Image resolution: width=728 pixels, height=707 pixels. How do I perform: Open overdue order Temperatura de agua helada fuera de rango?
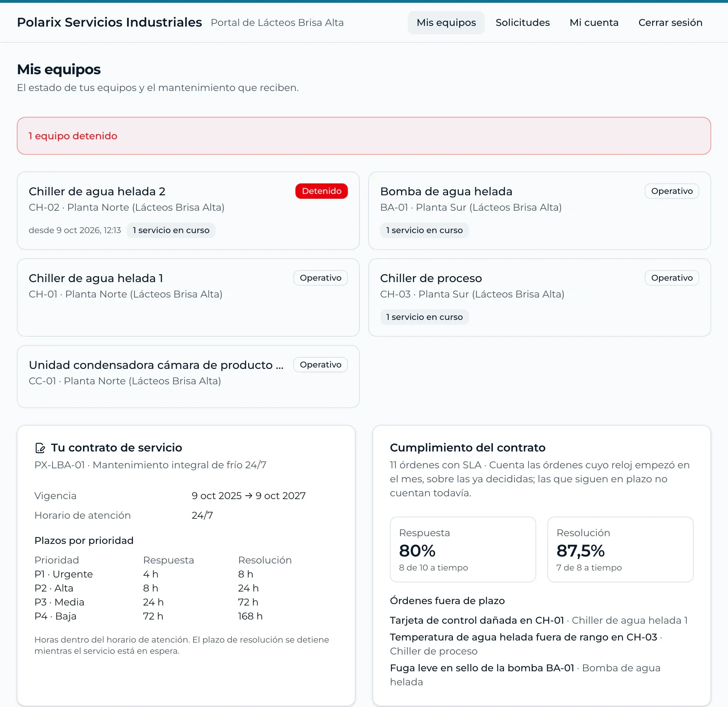tap(523, 637)
